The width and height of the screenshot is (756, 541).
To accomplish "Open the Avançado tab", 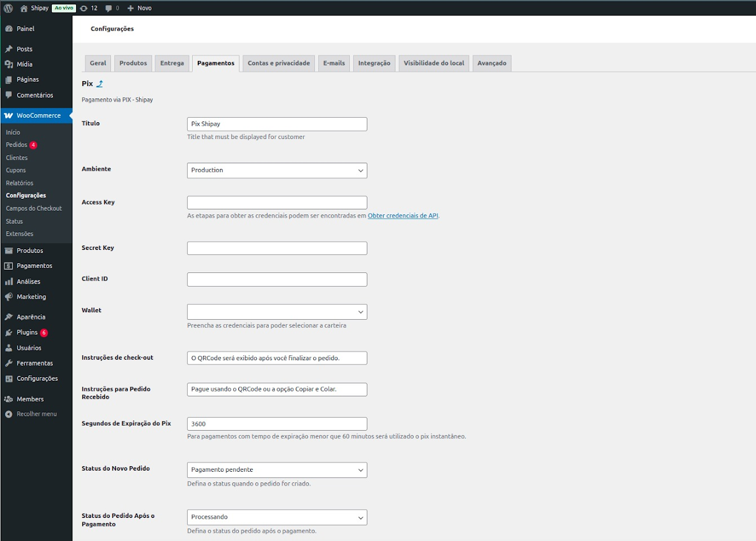I will (492, 64).
